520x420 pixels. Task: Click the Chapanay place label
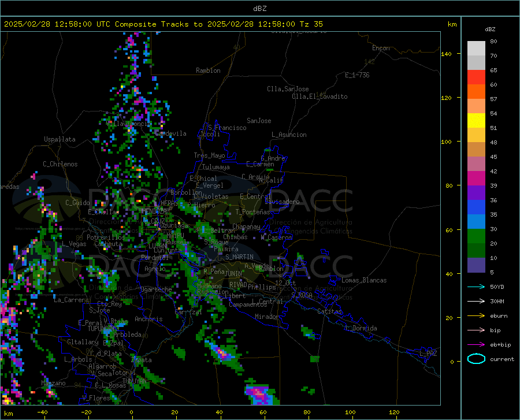(x=246, y=226)
